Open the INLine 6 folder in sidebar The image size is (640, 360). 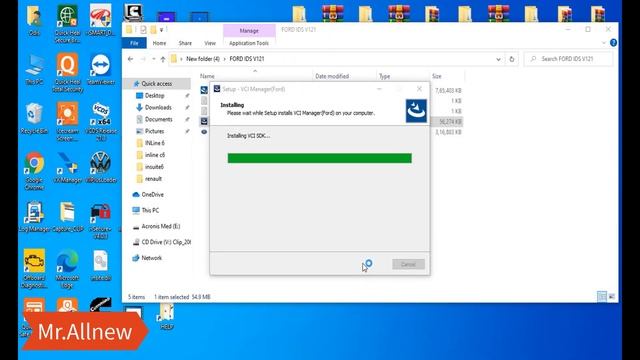pyautogui.click(x=155, y=143)
